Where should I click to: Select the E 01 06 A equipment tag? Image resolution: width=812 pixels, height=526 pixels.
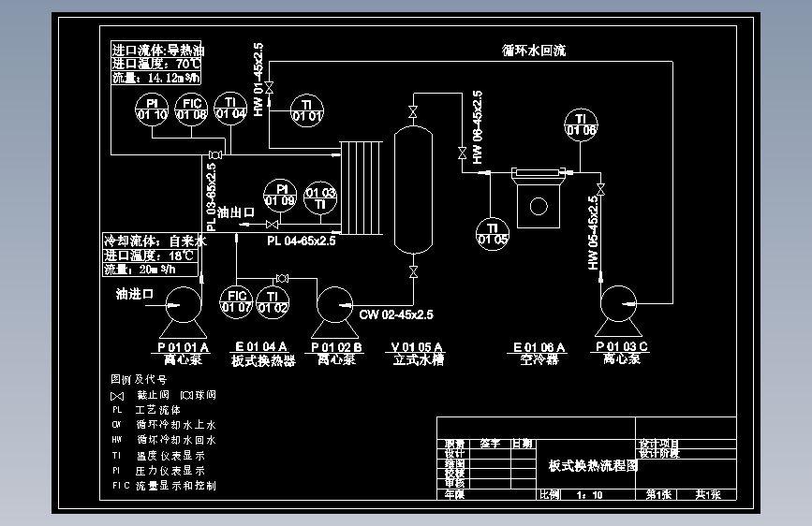point(539,347)
